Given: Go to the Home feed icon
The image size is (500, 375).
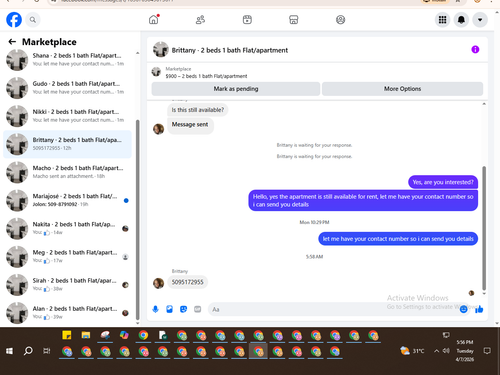Looking at the screenshot, I should pyautogui.click(x=154, y=20).
